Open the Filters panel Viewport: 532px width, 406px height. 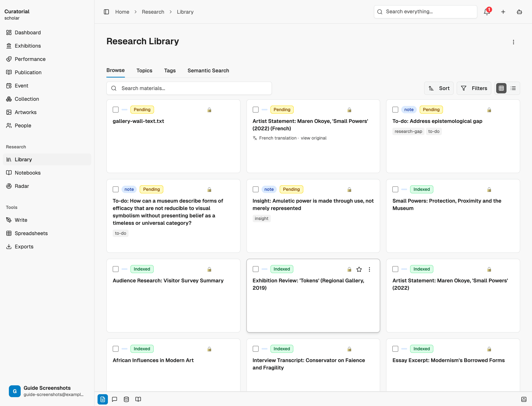click(x=474, y=88)
